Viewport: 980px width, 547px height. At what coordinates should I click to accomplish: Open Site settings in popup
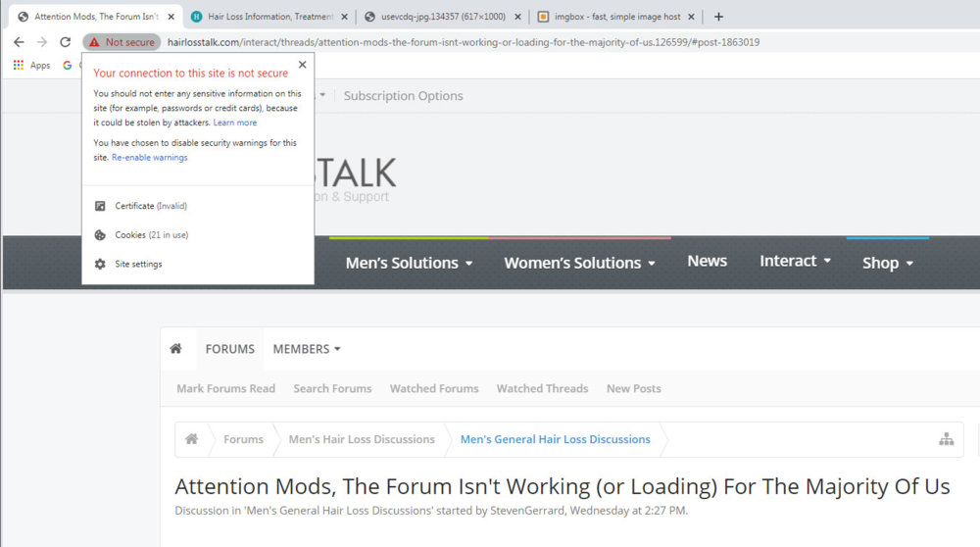click(138, 265)
